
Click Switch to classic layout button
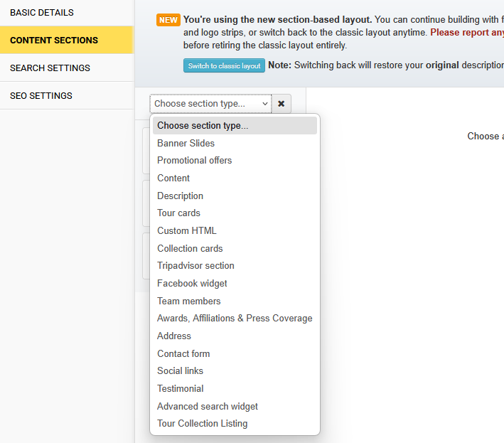(224, 65)
